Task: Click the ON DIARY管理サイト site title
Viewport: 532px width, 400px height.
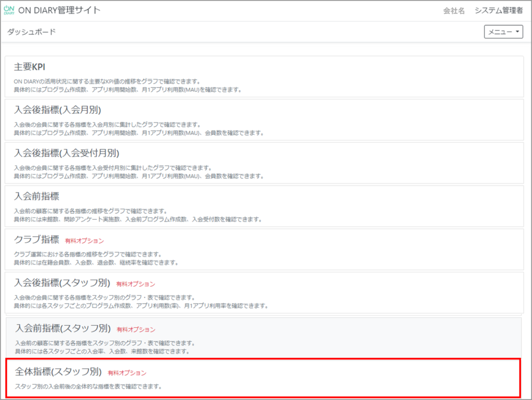Action: pyautogui.click(x=59, y=10)
